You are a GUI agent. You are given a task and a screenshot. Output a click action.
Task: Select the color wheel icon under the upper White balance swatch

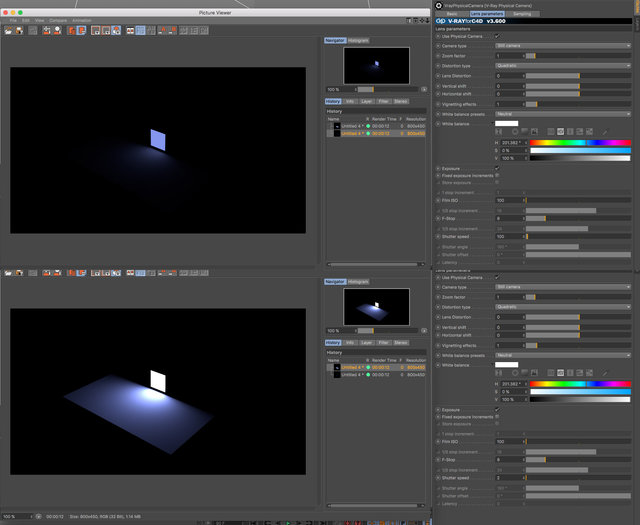point(515,132)
